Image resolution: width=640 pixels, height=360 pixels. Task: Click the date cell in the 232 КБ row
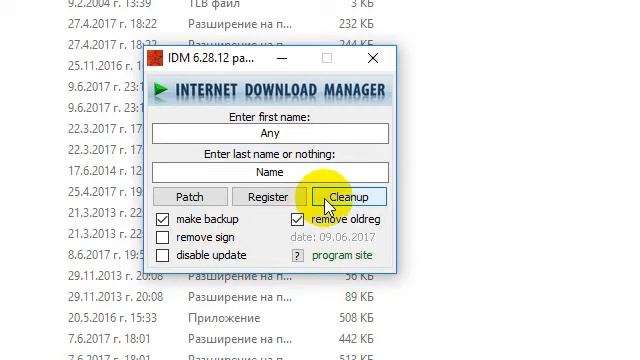pos(112,24)
